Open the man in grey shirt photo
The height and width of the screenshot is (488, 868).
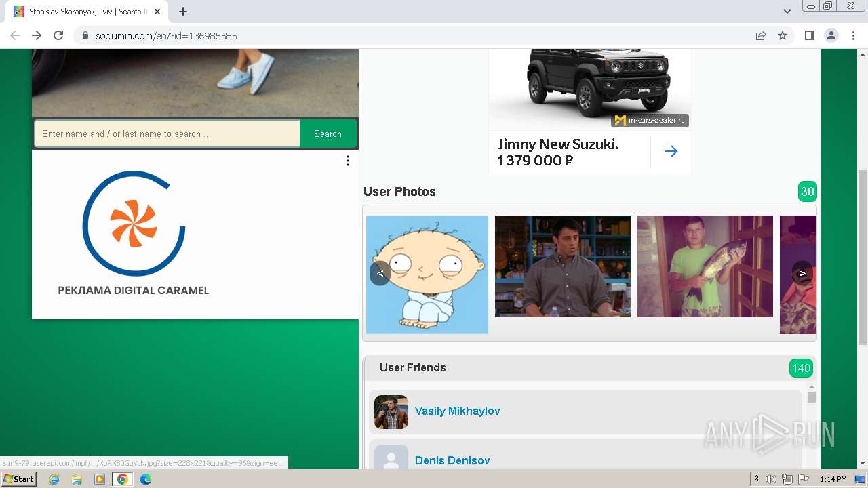click(x=563, y=266)
